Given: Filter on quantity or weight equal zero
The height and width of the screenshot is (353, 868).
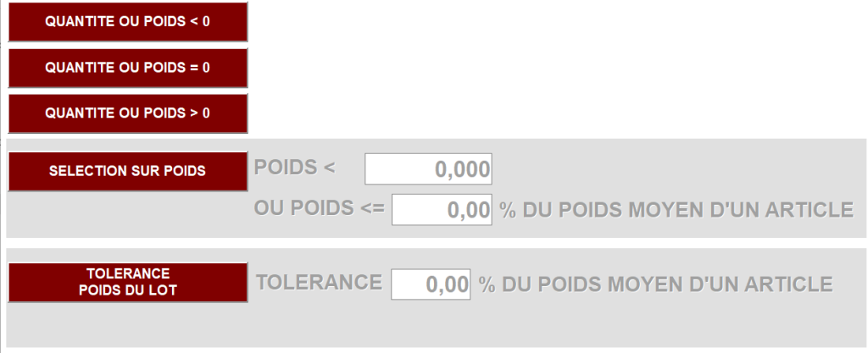Looking at the screenshot, I should 127,68.
